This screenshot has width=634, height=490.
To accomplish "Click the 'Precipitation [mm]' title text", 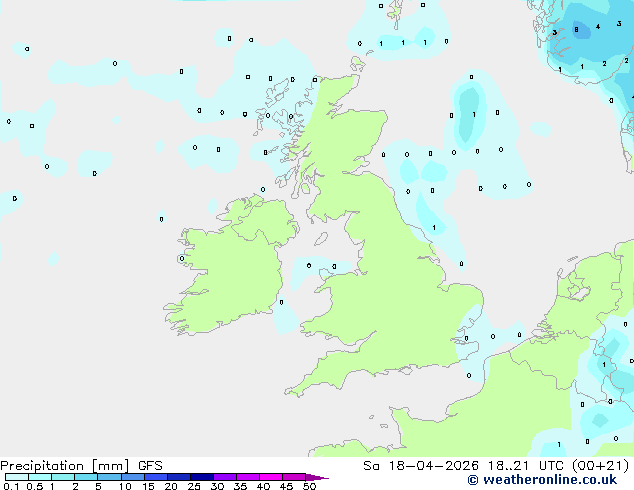I will 65,466.
